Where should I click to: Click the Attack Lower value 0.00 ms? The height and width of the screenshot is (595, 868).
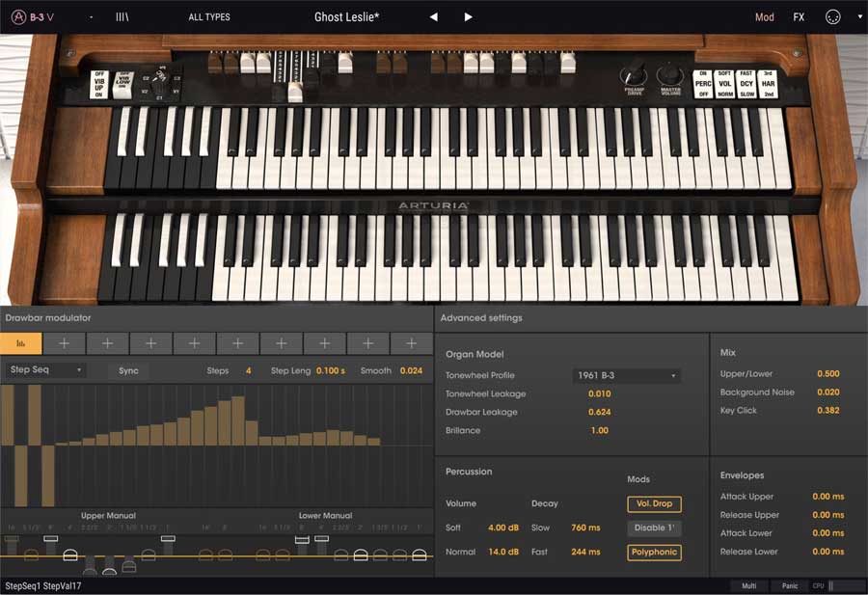[x=828, y=533]
